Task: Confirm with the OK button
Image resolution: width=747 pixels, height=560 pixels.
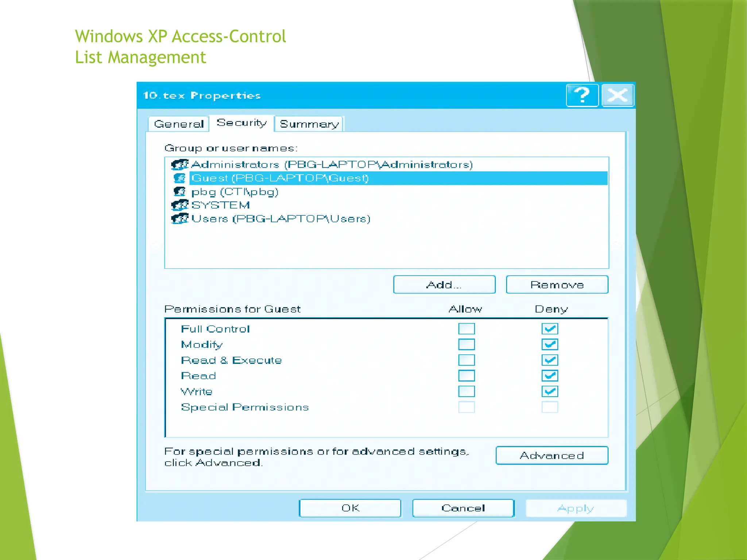Action: pyautogui.click(x=350, y=508)
